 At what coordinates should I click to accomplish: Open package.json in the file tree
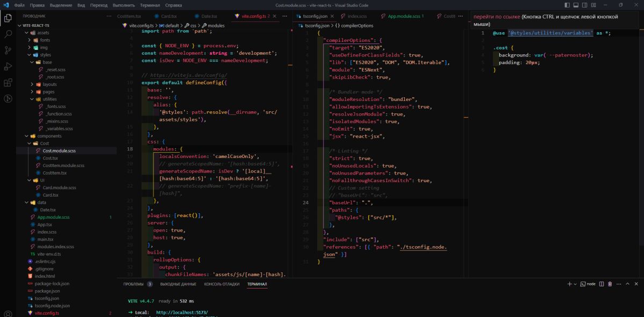pyautogui.click(x=66, y=291)
